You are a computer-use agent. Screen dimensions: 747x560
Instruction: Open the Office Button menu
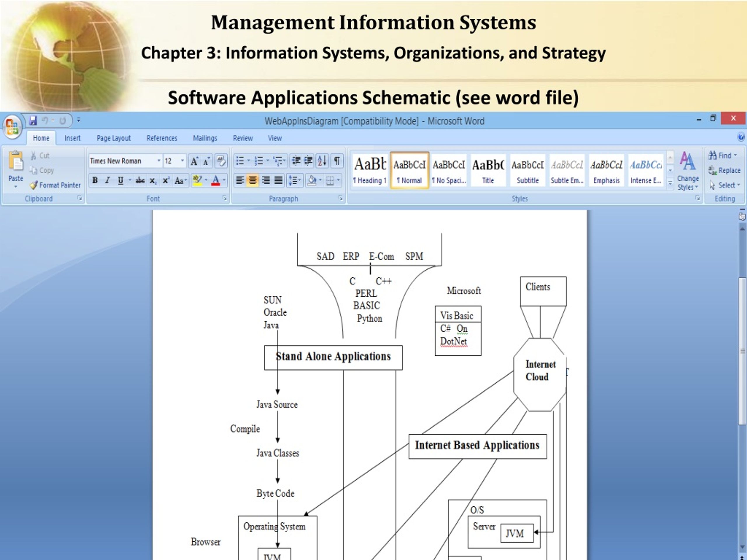coord(12,127)
